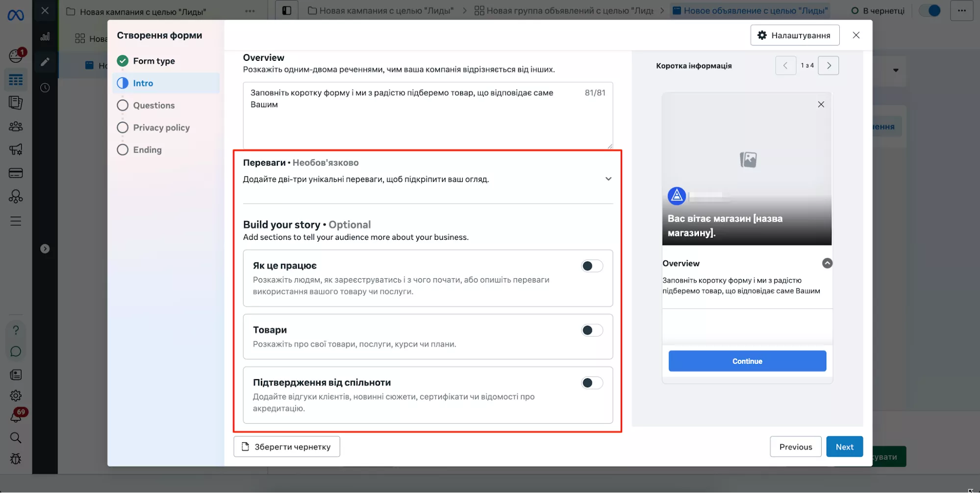
Task: Click the Meta logo icon
Action: (x=16, y=15)
